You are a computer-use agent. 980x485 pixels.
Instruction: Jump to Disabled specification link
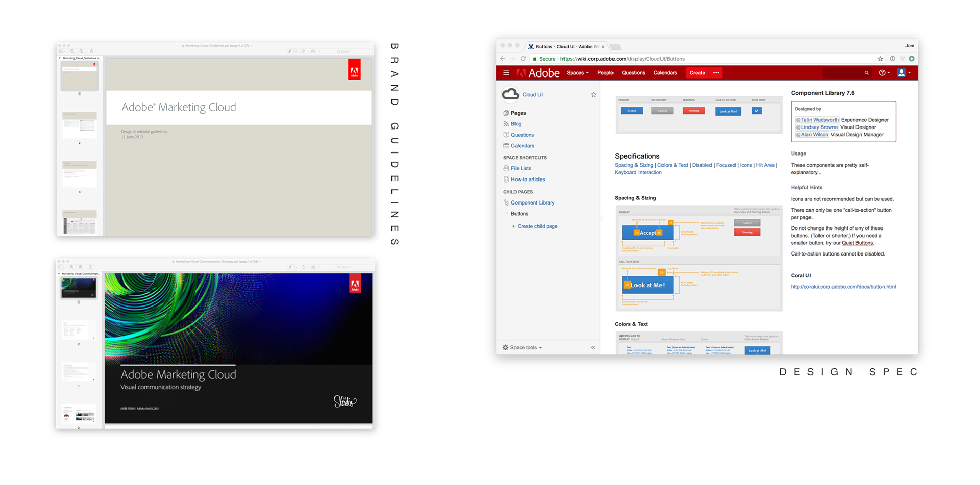(x=702, y=165)
